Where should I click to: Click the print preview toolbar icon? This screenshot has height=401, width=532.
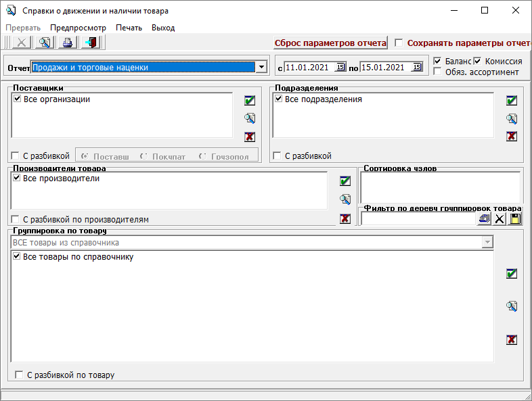pos(45,43)
